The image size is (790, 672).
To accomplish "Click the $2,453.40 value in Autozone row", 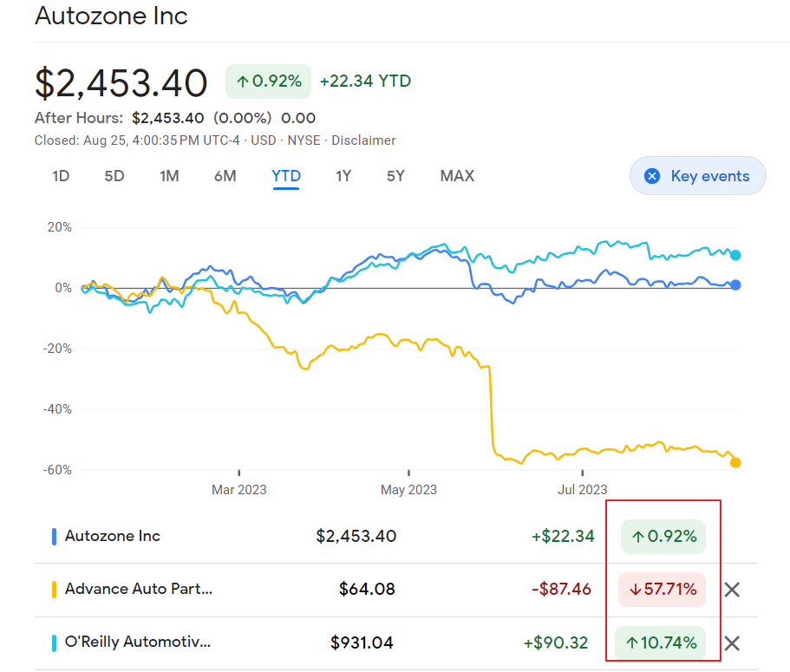I will (356, 536).
